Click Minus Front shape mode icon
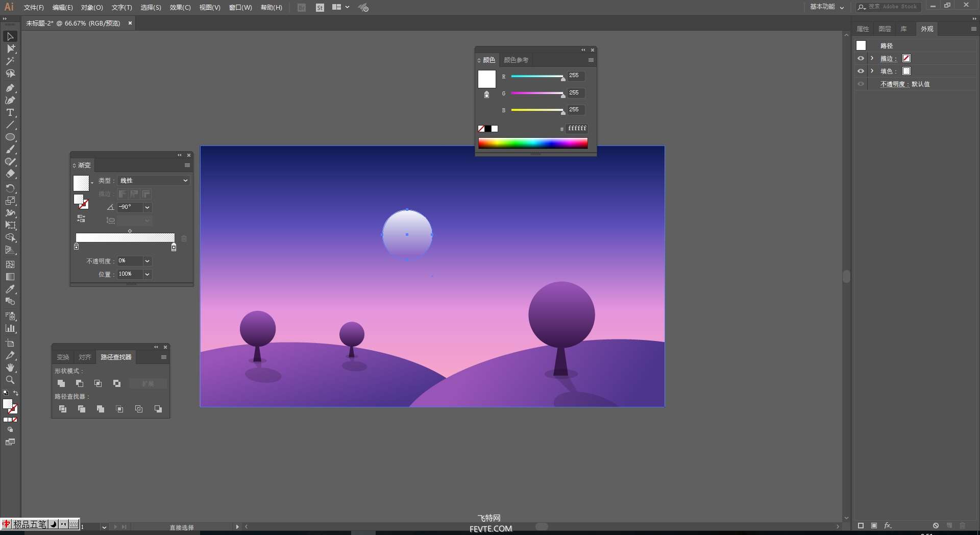 coord(80,383)
